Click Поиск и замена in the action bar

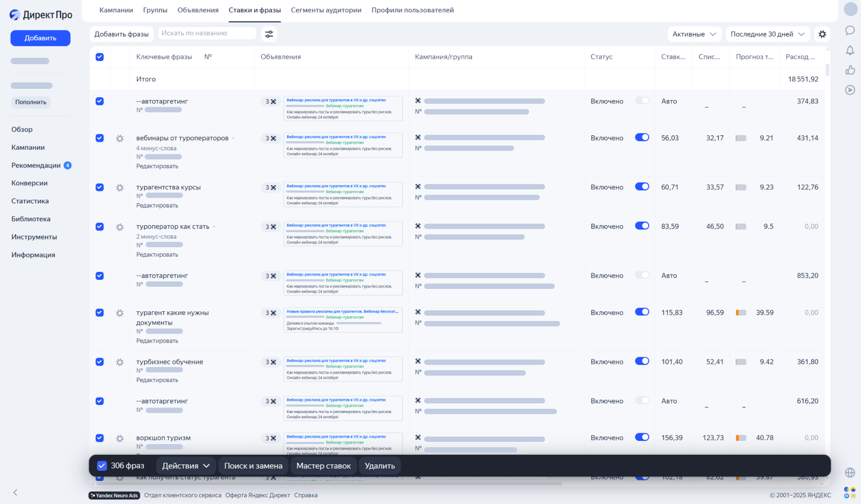coord(253,465)
